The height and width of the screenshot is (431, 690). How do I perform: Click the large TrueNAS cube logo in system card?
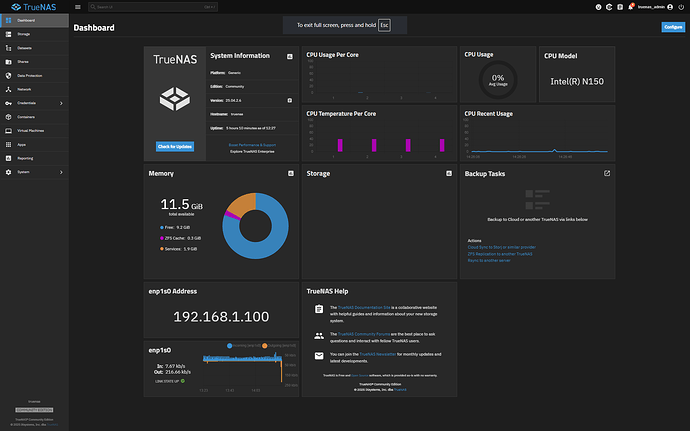pyautogui.click(x=175, y=99)
